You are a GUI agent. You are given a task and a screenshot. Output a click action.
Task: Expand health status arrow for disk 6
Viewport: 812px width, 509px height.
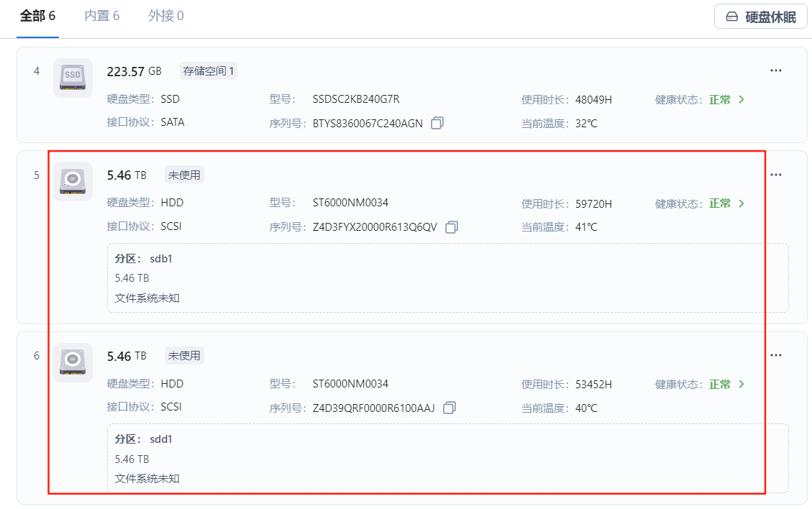tap(742, 385)
